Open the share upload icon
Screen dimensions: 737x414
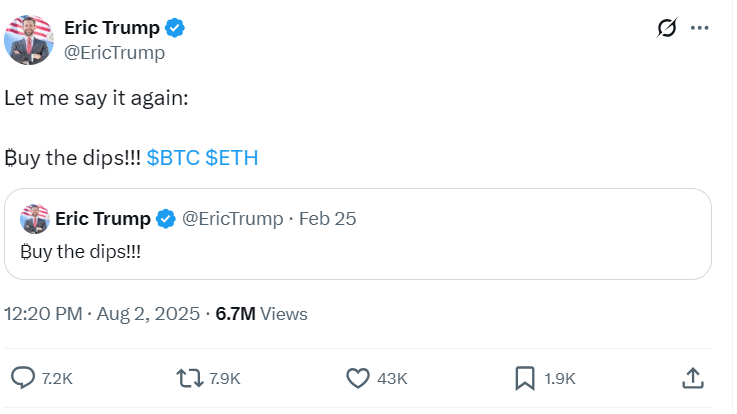click(x=692, y=378)
